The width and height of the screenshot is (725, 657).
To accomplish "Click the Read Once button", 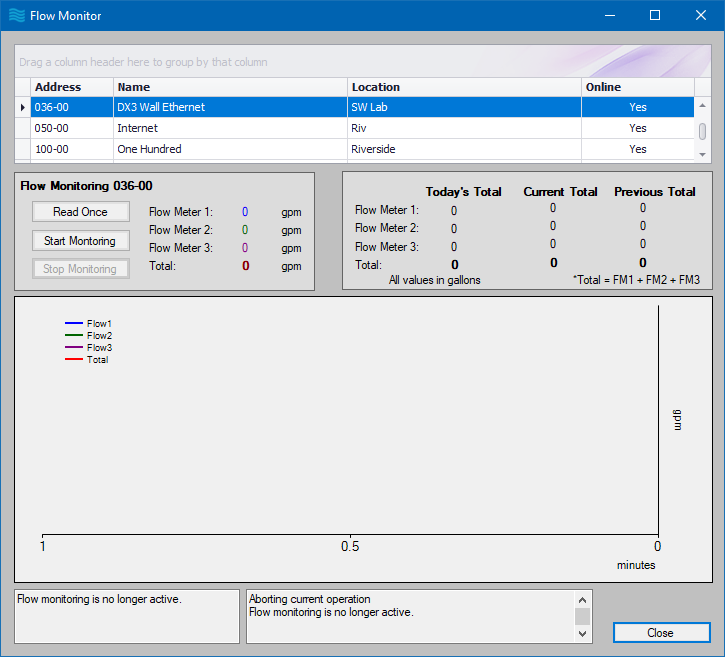I will coord(80,212).
